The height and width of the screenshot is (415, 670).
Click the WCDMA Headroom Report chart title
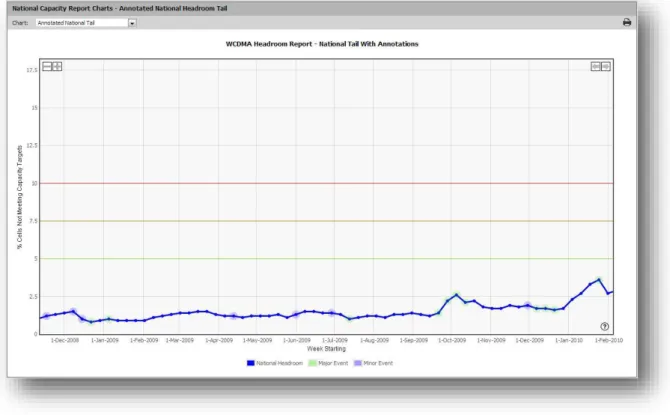[322, 44]
